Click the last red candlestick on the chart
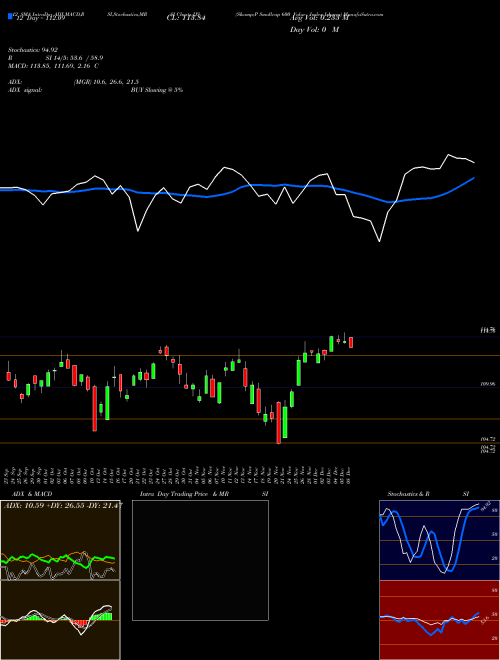 (351, 342)
